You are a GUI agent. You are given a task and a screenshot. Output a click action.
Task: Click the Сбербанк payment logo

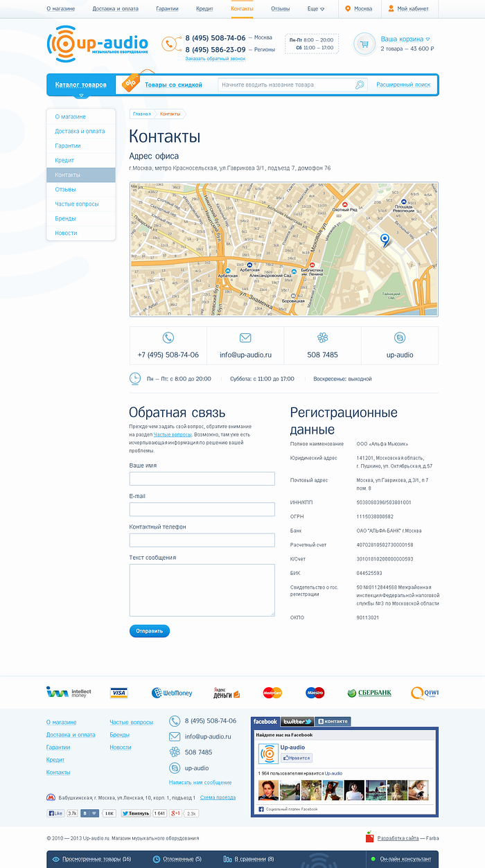click(x=369, y=693)
